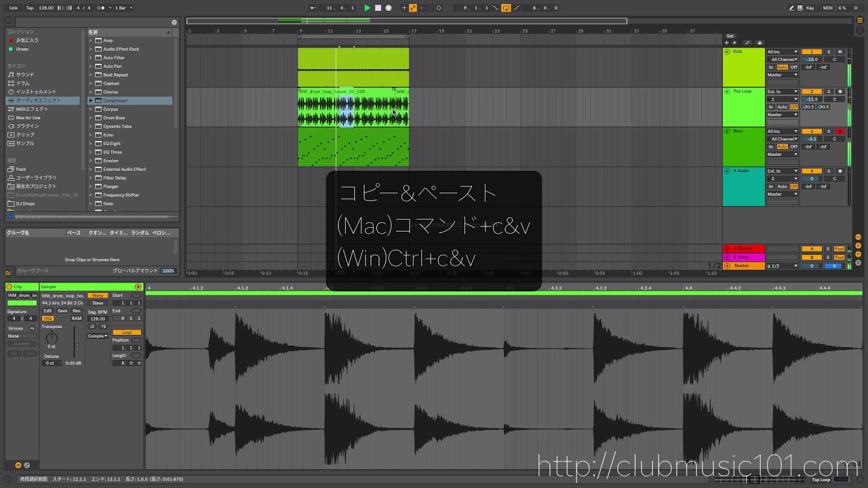
Task: Click the Groove Pool wave icon
Action: click(x=8, y=274)
